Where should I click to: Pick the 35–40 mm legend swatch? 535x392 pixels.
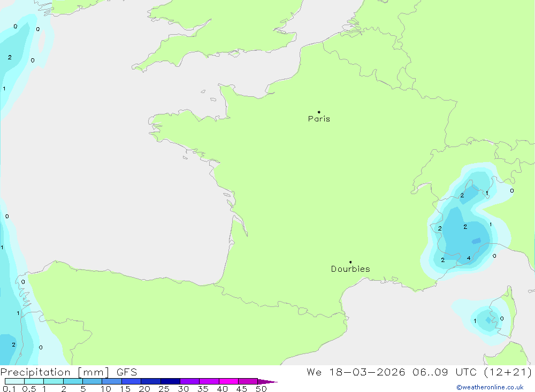[x=209, y=381]
